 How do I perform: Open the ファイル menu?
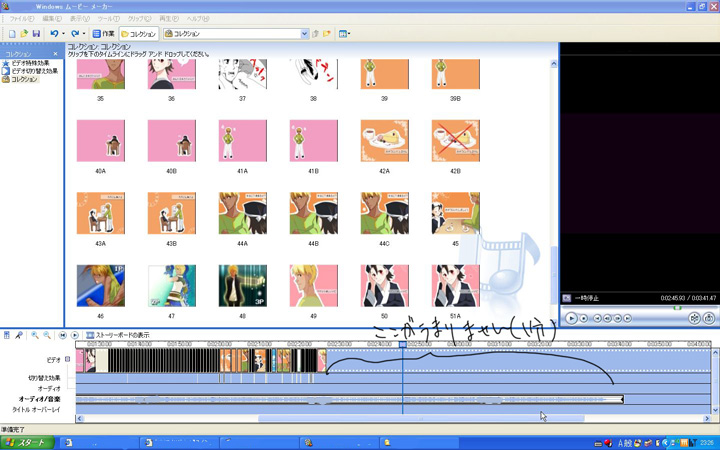pyautogui.click(x=22, y=19)
